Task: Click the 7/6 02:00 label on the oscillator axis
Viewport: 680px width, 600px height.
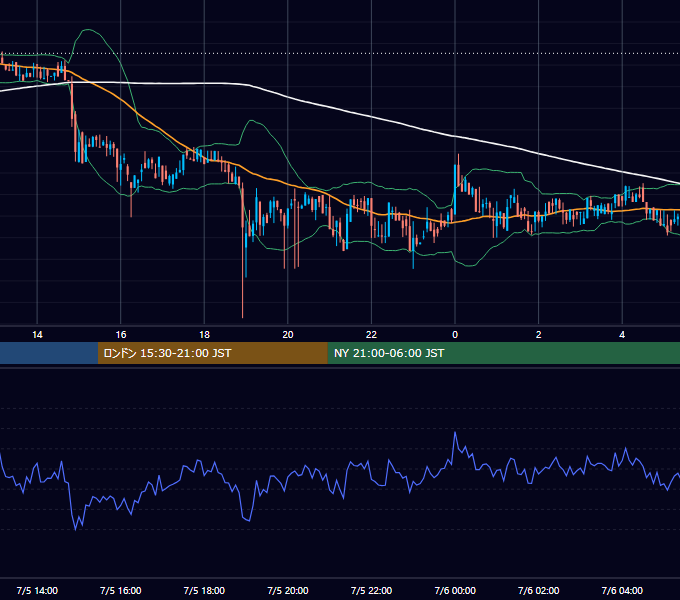Action: (538, 590)
